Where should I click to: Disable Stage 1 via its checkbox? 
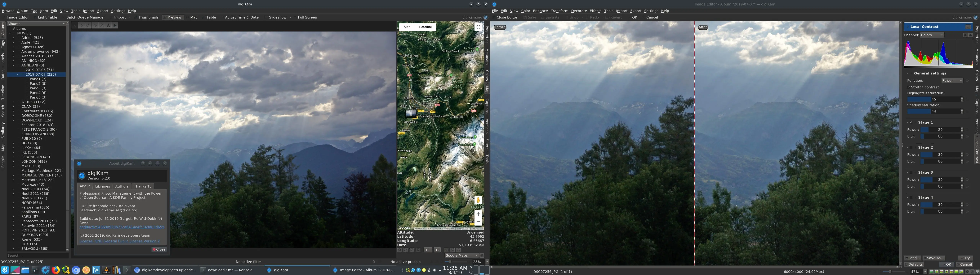pos(911,123)
